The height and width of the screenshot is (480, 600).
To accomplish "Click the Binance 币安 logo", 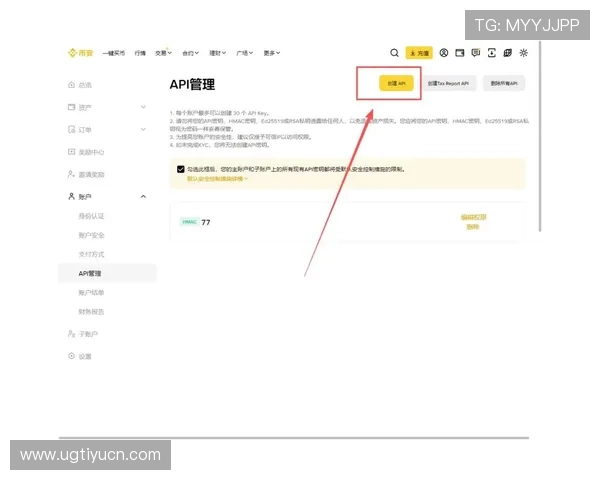I will point(80,53).
